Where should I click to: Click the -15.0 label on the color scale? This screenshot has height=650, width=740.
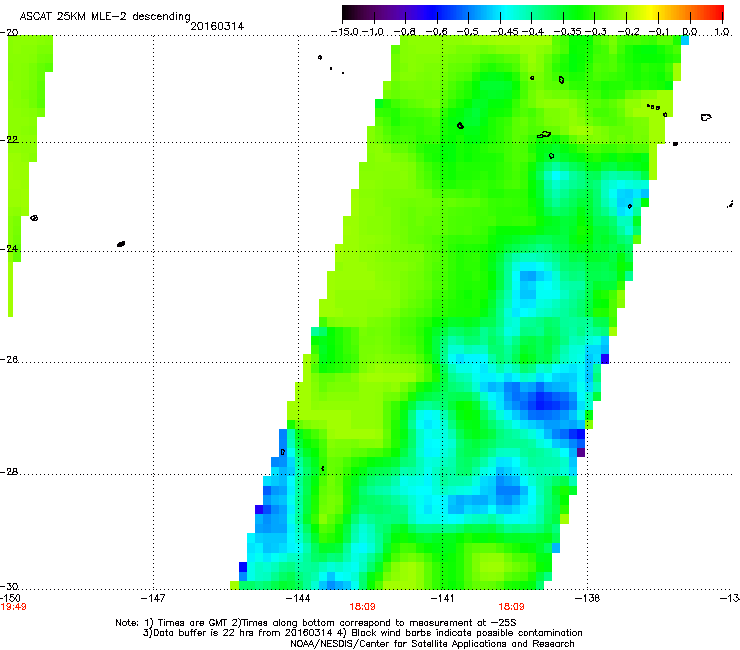345,32
